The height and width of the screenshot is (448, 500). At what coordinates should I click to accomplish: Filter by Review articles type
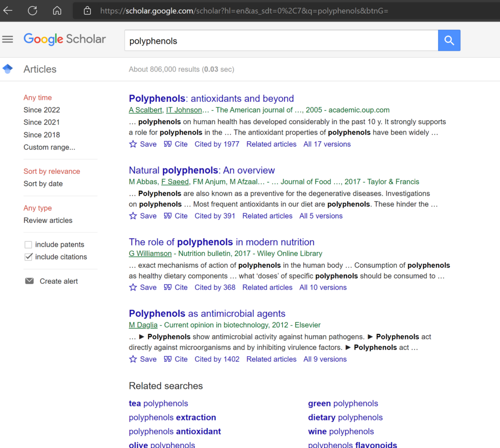pyautogui.click(x=48, y=220)
